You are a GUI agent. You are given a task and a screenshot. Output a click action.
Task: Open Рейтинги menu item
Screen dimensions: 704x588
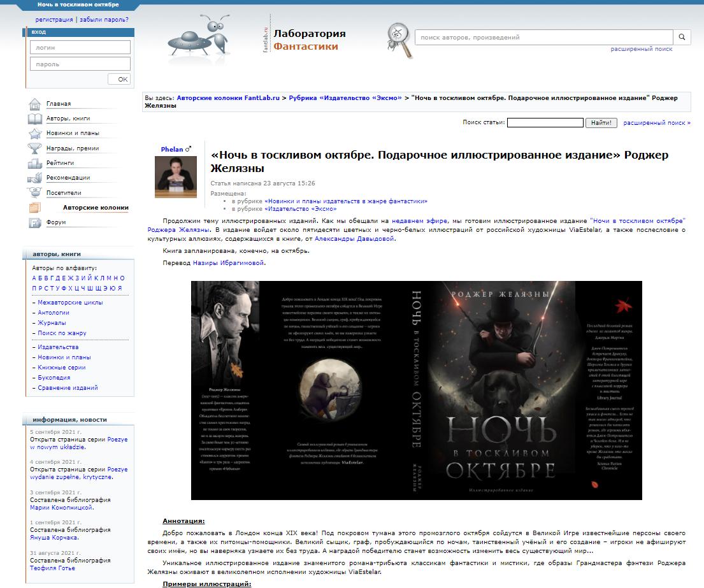tap(60, 163)
